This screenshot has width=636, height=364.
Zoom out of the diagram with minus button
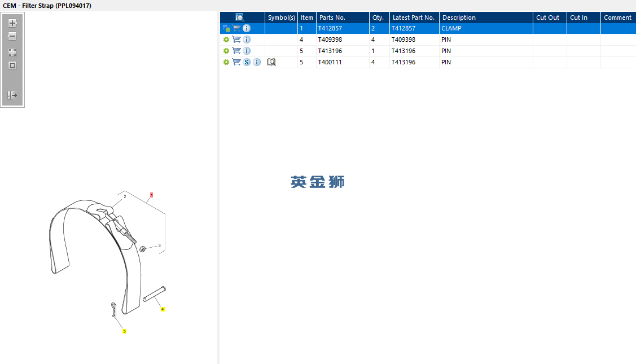click(12, 36)
